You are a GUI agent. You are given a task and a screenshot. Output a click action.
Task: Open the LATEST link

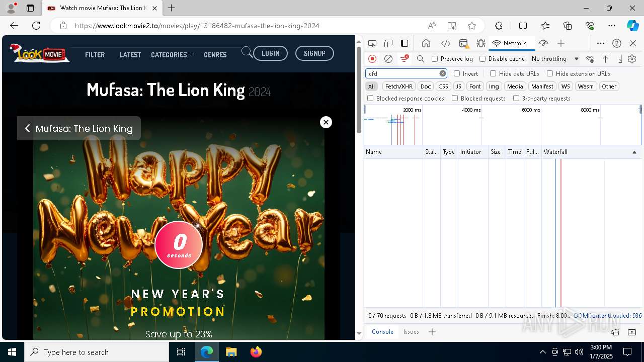(130, 55)
